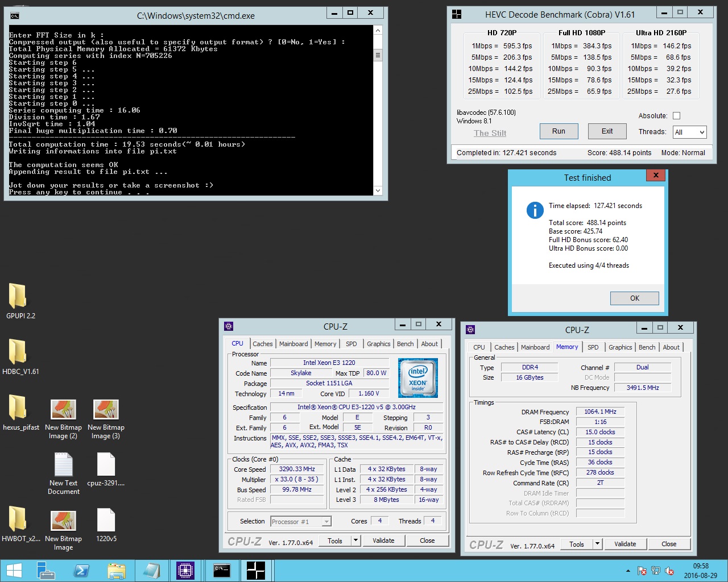
Task: Open the About tab in right CPU-Z
Action: (671, 347)
